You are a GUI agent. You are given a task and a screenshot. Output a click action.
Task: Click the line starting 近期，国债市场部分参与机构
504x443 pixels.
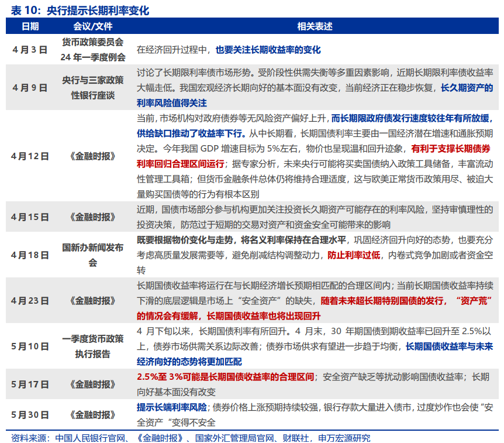[315, 210]
